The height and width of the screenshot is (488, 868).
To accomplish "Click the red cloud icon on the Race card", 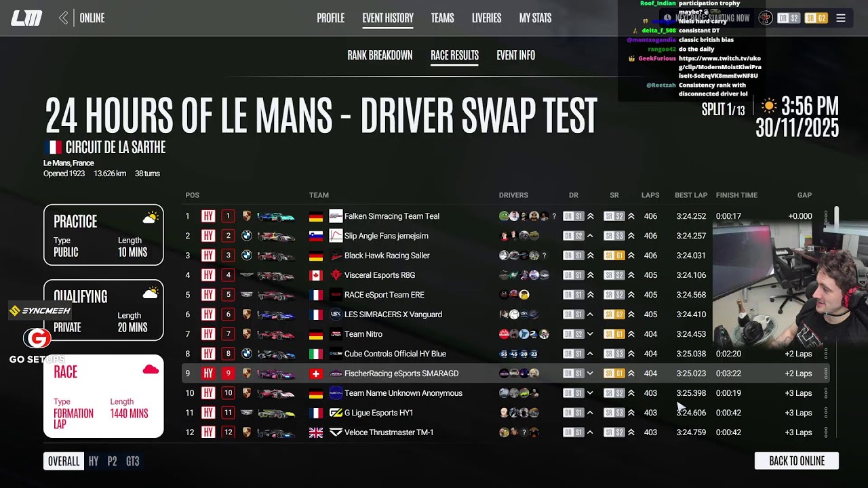I will pyautogui.click(x=151, y=369).
